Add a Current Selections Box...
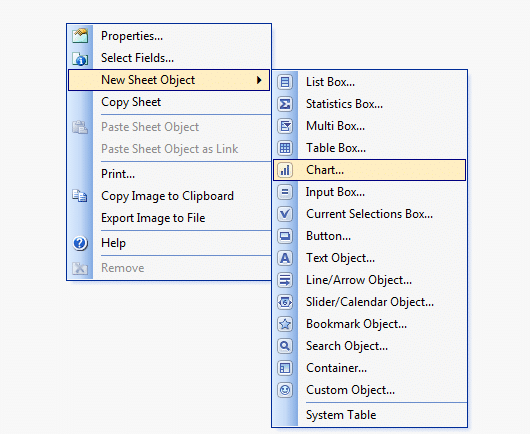Screen dimensions: 530x434 click(x=369, y=214)
